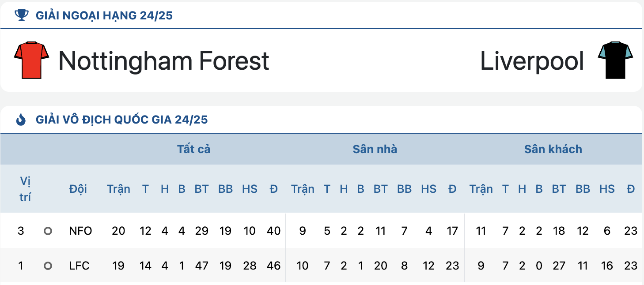Click the black Liverpool jersey icon
The width and height of the screenshot is (644, 285).
click(615, 60)
